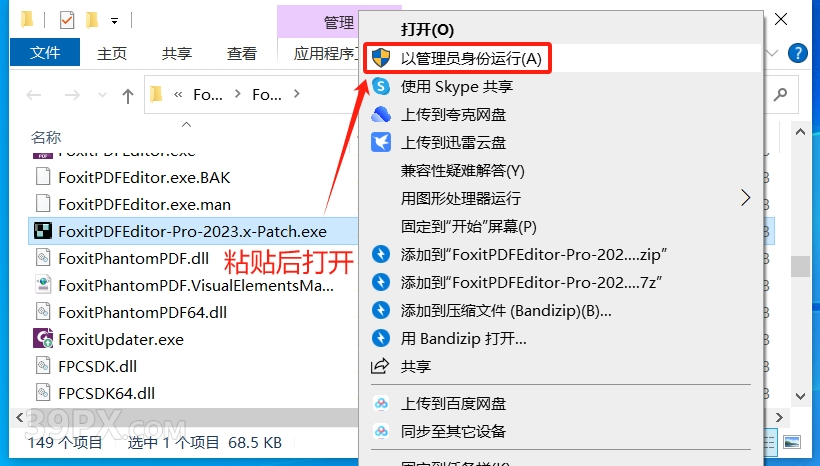Open the quick access toolbar dropdown arrow
The image size is (820, 466).
point(114,21)
